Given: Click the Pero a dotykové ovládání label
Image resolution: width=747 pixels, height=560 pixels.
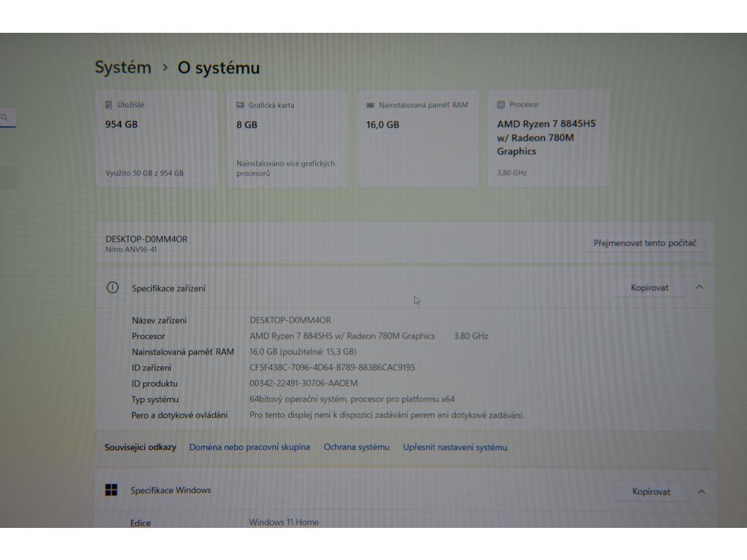Looking at the screenshot, I should tap(179, 415).
